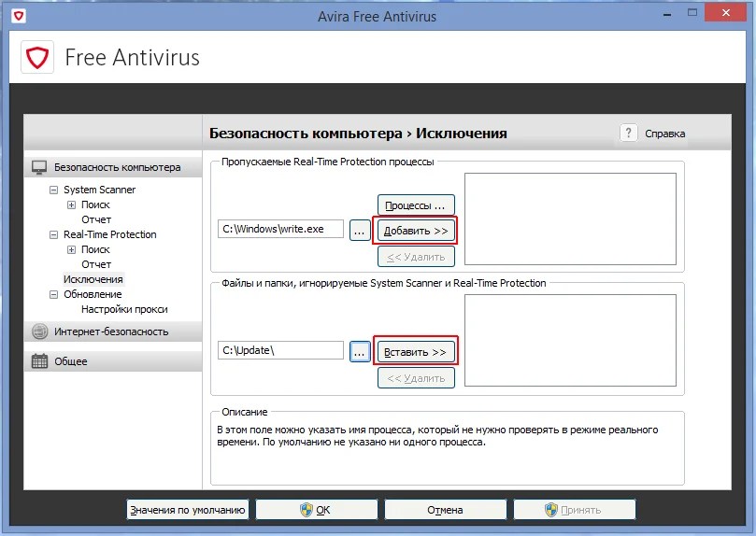Open Настройки прокси in the tree
Image resolution: width=756 pixels, height=536 pixels.
(124, 309)
